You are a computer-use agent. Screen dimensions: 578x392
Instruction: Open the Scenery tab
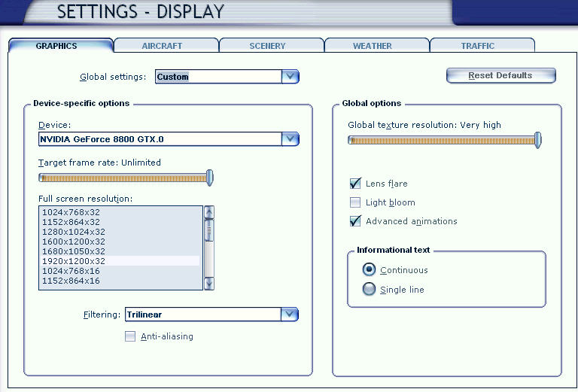coord(267,46)
